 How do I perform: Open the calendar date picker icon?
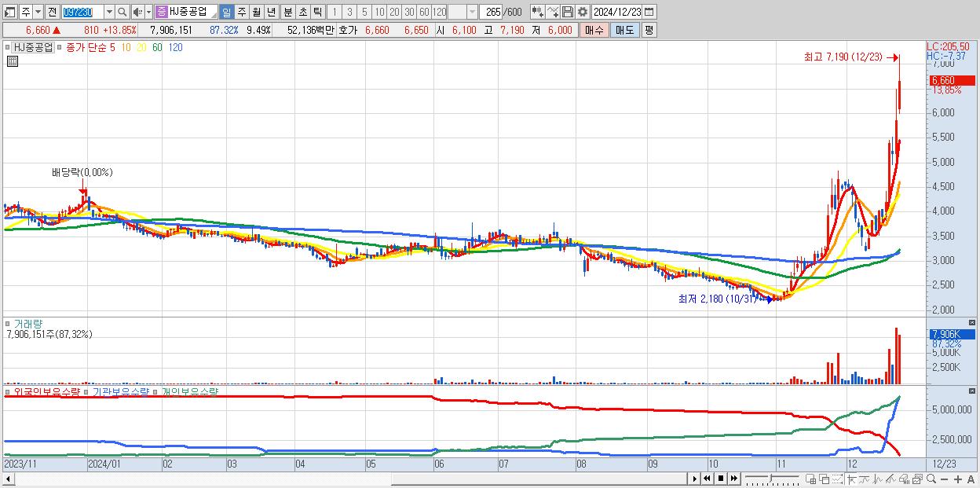tap(650, 12)
